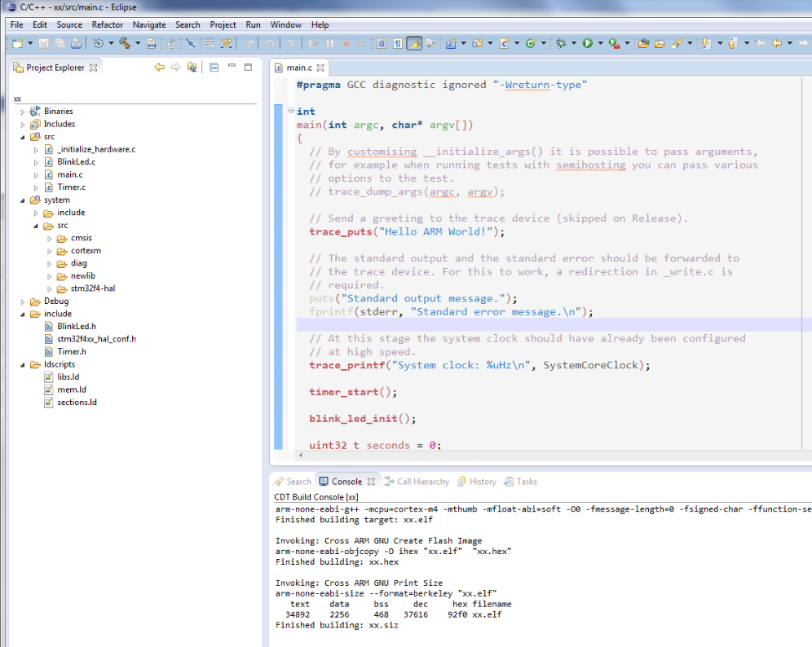Click the Show Whitespace Characters pilcrow icon
This screenshot has width=812, height=647.
(x=398, y=43)
